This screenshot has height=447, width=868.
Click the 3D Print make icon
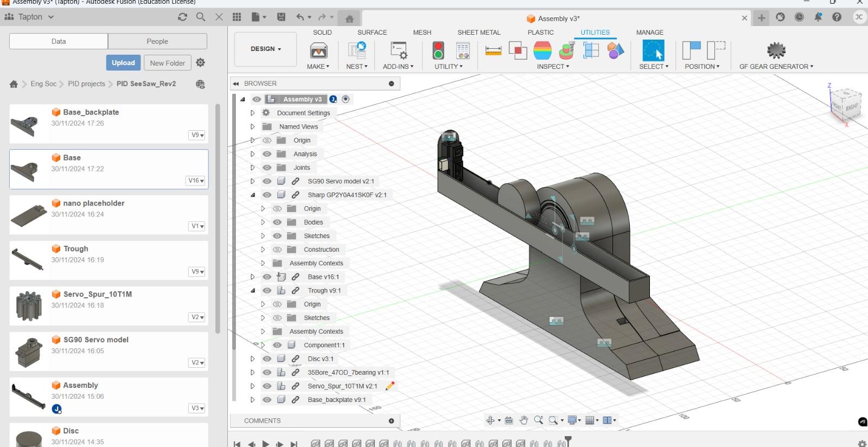(318, 51)
